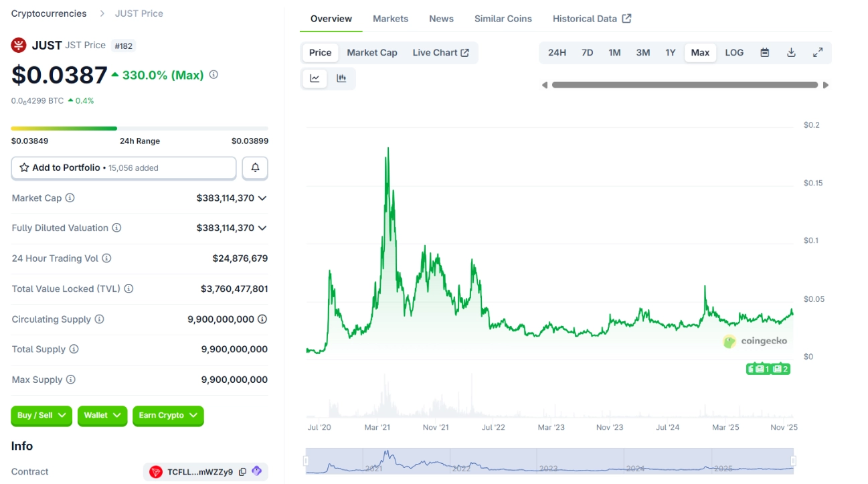Open the Buy / Sell dropdown
This screenshot has width=868, height=484.
click(41, 416)
